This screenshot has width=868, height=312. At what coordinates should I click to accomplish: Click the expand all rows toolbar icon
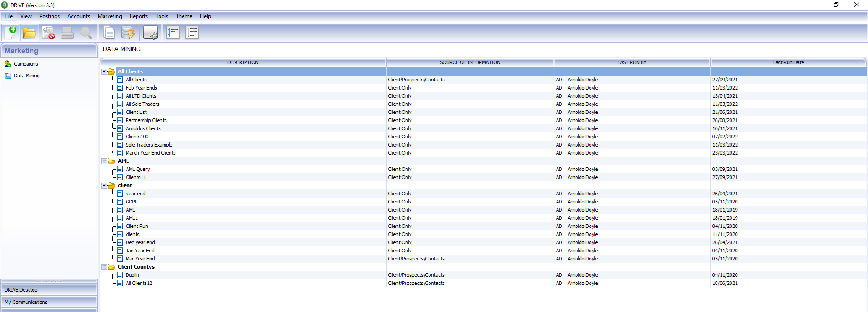173,33
